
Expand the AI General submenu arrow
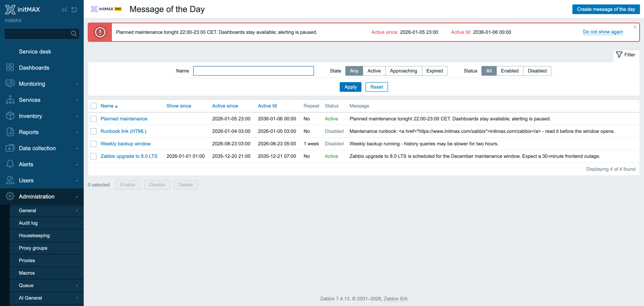tap(77, 298)
